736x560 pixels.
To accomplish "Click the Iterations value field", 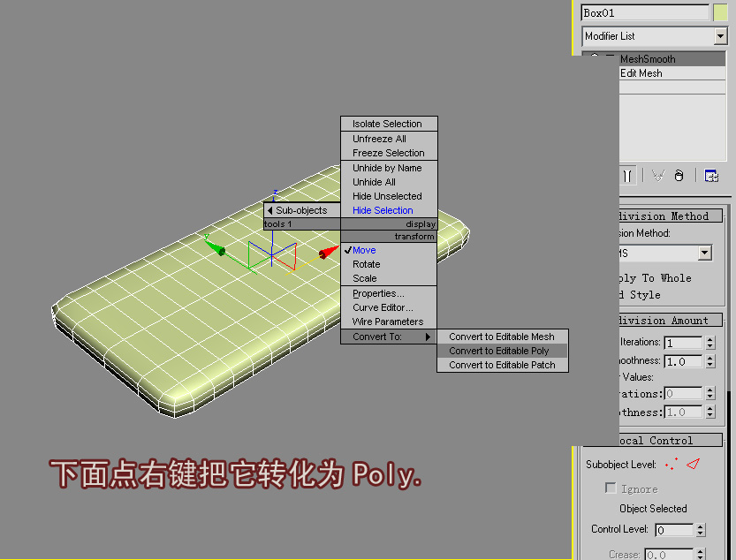I will coord(683,343).
